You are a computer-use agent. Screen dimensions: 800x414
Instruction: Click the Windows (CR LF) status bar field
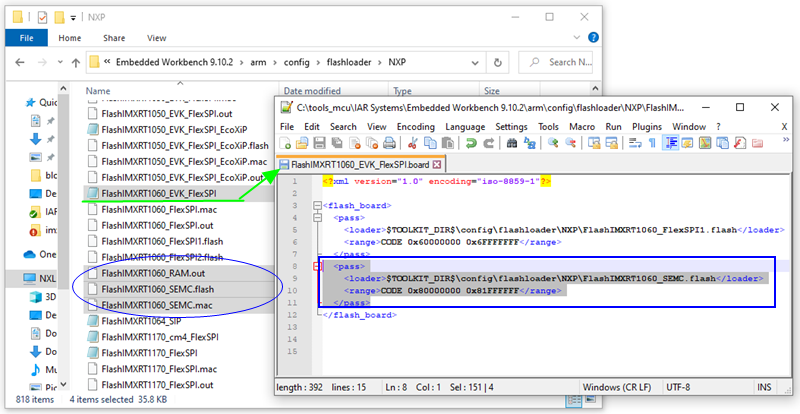tap(617, 387)
